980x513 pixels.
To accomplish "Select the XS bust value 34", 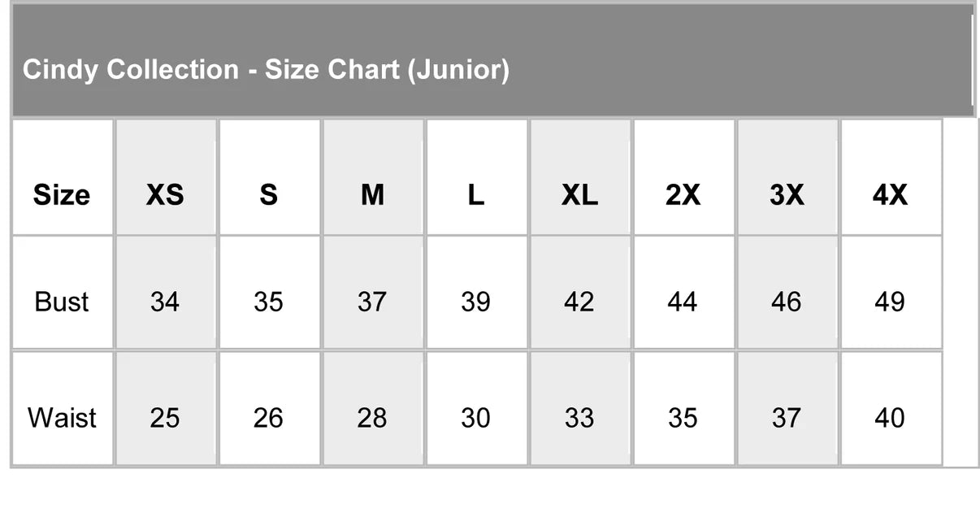I will click(165, 302).
